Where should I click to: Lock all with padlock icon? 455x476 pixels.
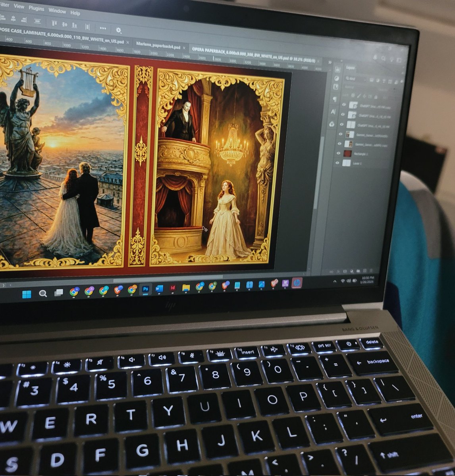(376, 97)
